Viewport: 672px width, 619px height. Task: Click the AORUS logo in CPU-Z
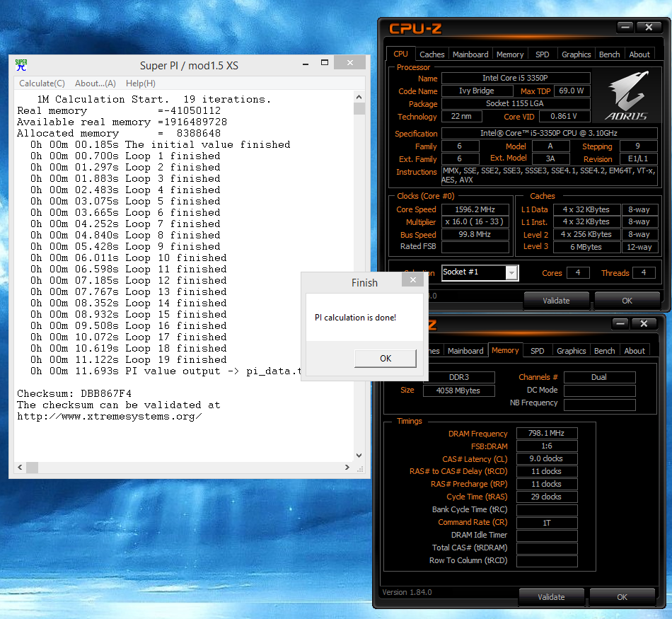627,96
